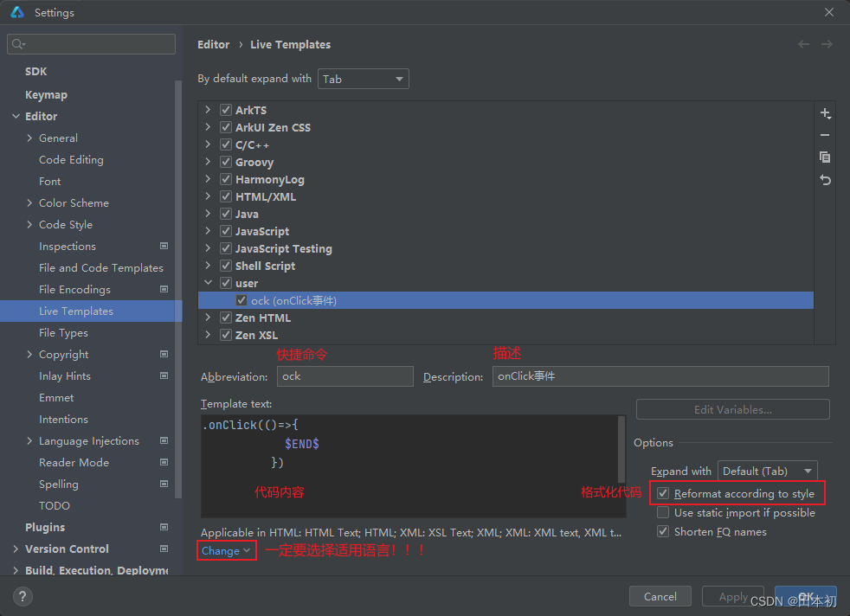
Task: Expand the HTML/XML template group
Action: (x=208, y=196)
